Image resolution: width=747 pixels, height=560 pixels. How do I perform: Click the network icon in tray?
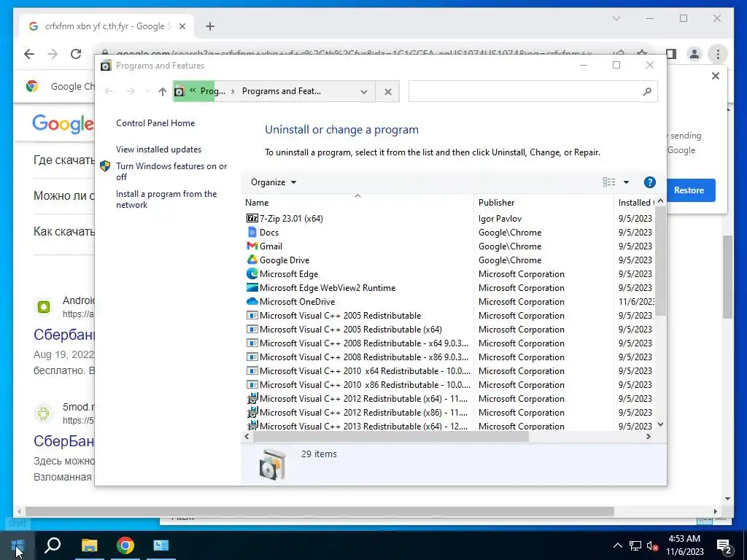tap(635, 545)
